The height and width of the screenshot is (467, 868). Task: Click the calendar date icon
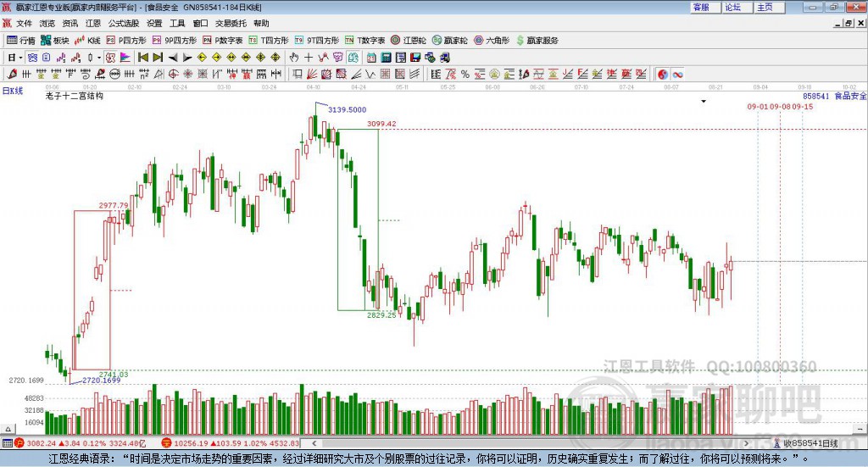[x=371, y=58]
